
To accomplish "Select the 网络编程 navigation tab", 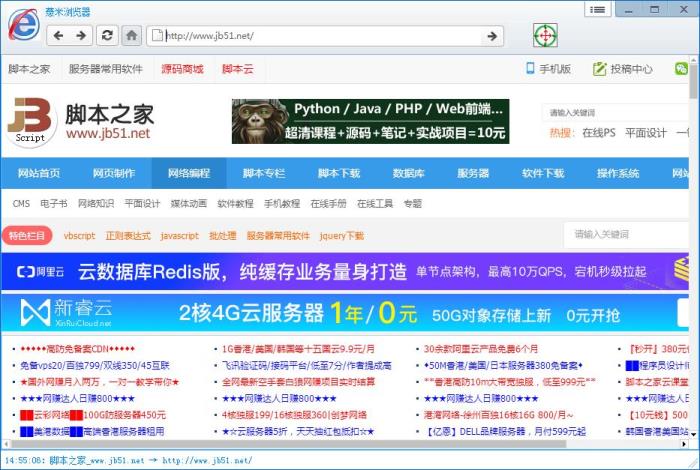I will (x=189, y=173).
